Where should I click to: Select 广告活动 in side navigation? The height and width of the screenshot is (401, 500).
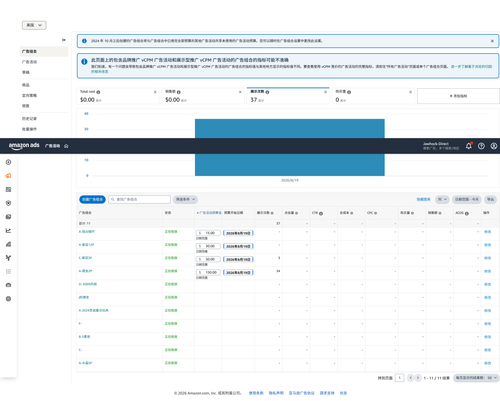[29, 62]
